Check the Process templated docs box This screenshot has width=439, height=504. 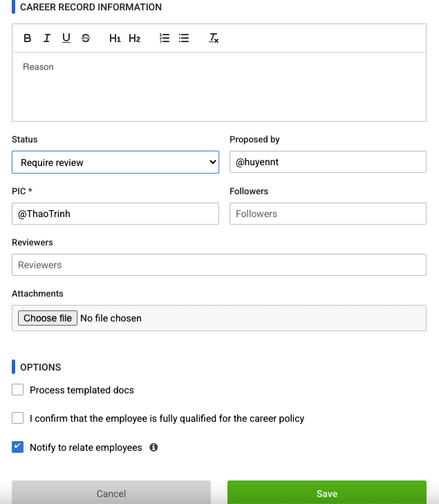pos(18,389)
